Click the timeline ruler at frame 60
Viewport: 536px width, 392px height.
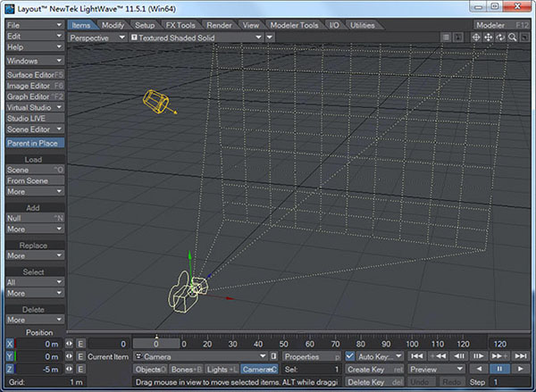point(310,344)
